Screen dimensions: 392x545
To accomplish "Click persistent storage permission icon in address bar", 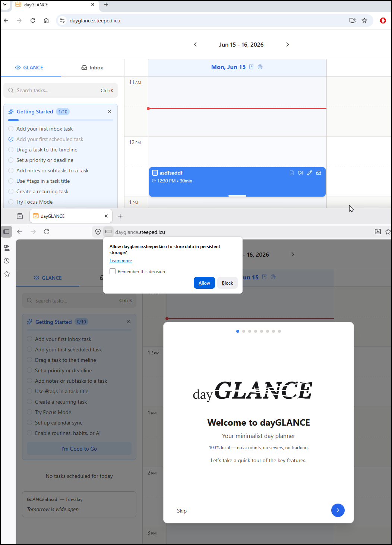I will pyautogui.click(x=108, y=232).
